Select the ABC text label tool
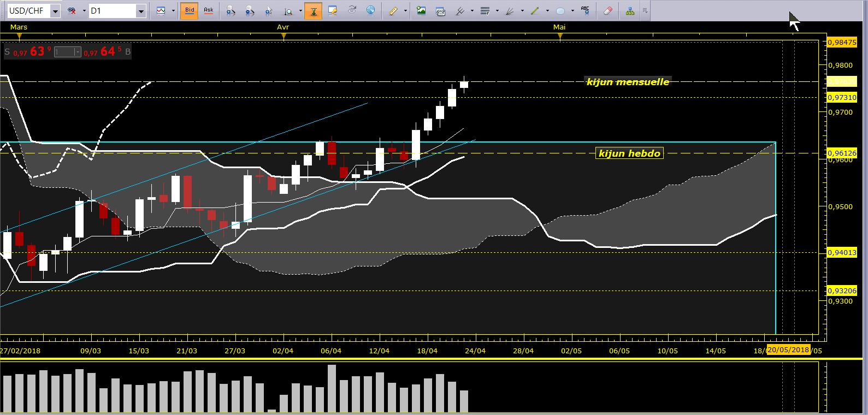This screenshot has width=868, height=415. tap(586, 10)
